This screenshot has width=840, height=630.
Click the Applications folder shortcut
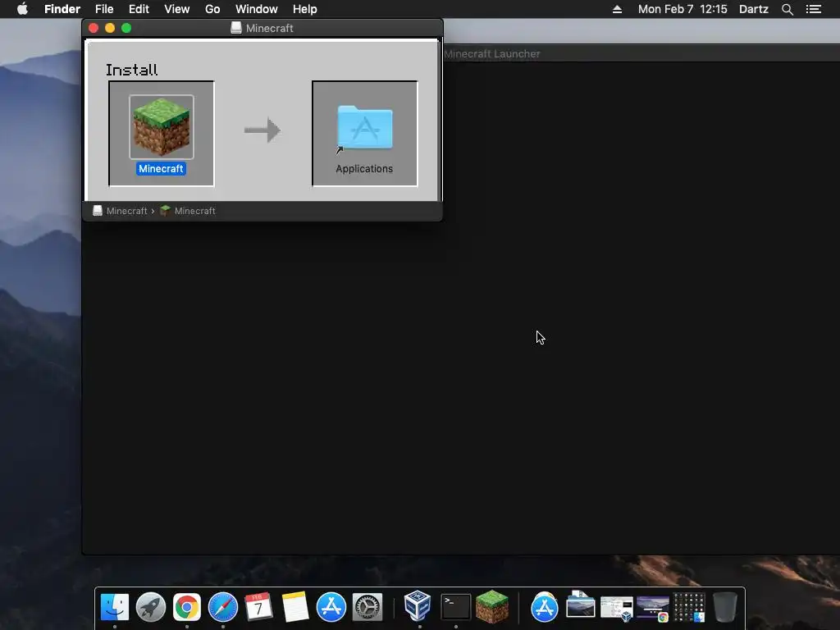(x=364, y=130)
